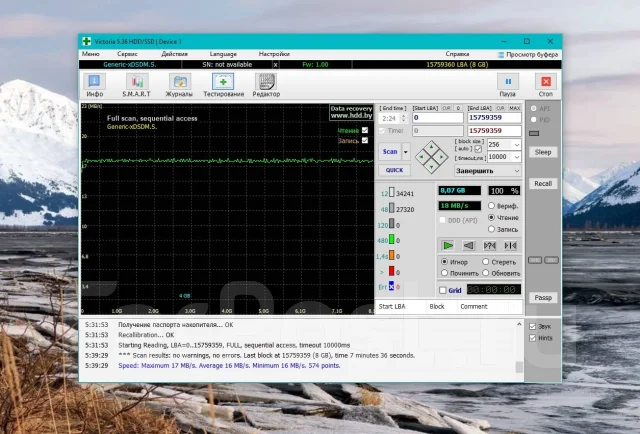
Task: Click the Стоп stop icon
Action: 546,82
